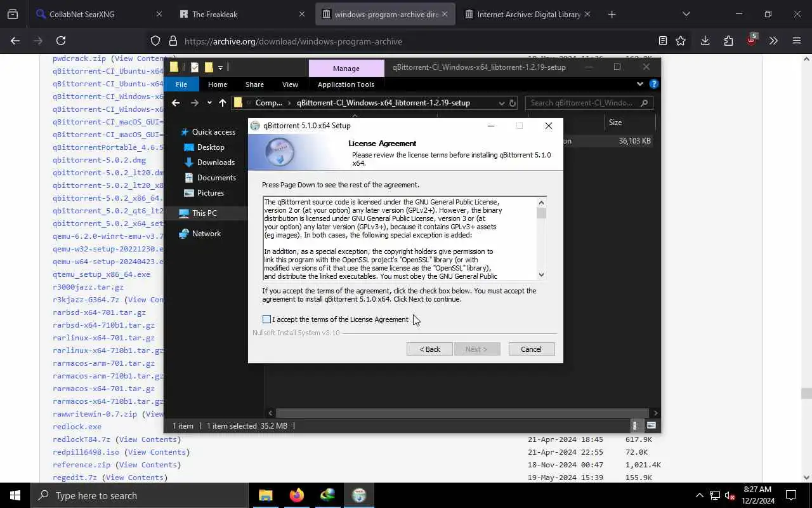Open uBlock Origin extension icon

pyautogui.click(x=751, y=40)
